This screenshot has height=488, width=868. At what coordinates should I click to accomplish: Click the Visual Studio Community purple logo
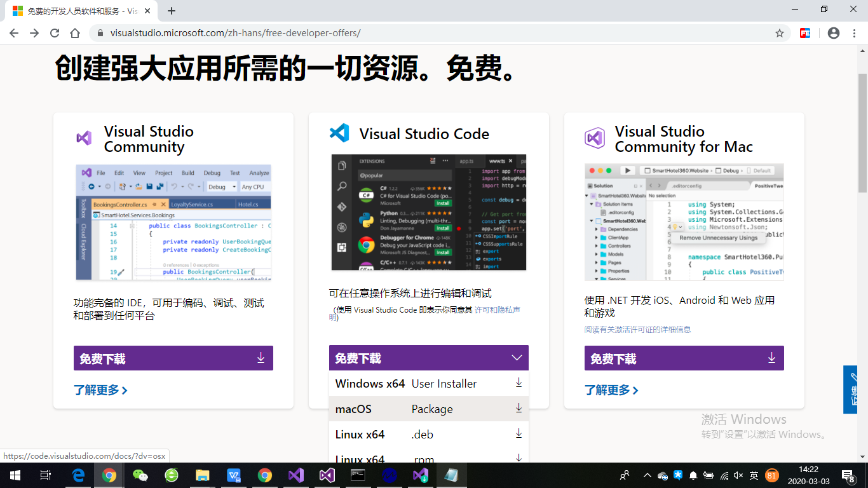tap(84, 138)
